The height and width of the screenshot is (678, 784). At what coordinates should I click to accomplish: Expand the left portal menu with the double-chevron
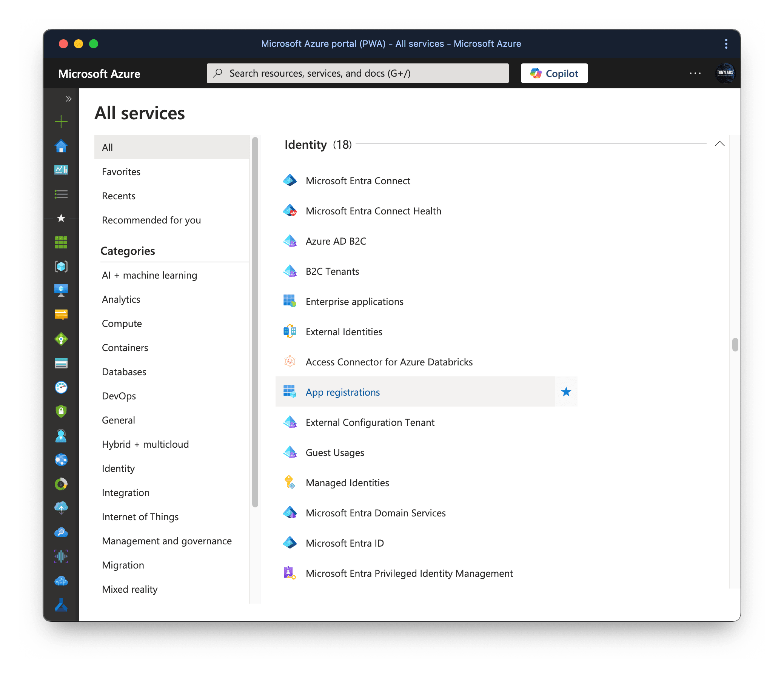pos(68,99)
